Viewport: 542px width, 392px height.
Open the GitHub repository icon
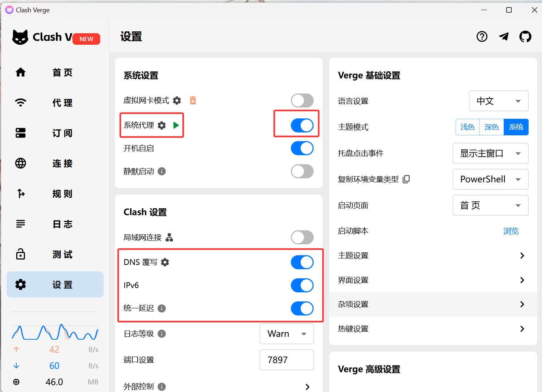[x=525, y=36]
